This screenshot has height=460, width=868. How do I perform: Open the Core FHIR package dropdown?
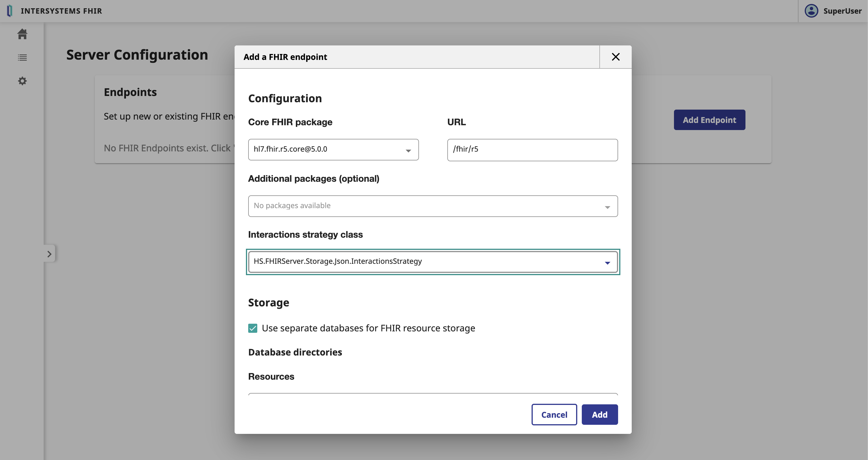(333, 149)
